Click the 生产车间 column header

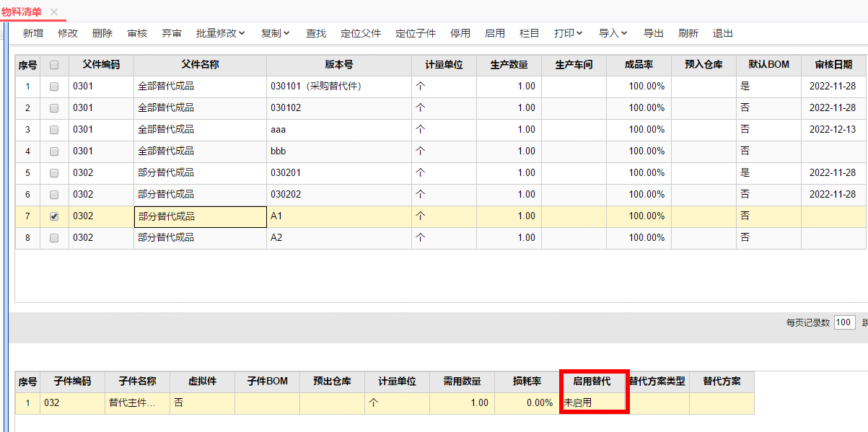tap(574, 65)
